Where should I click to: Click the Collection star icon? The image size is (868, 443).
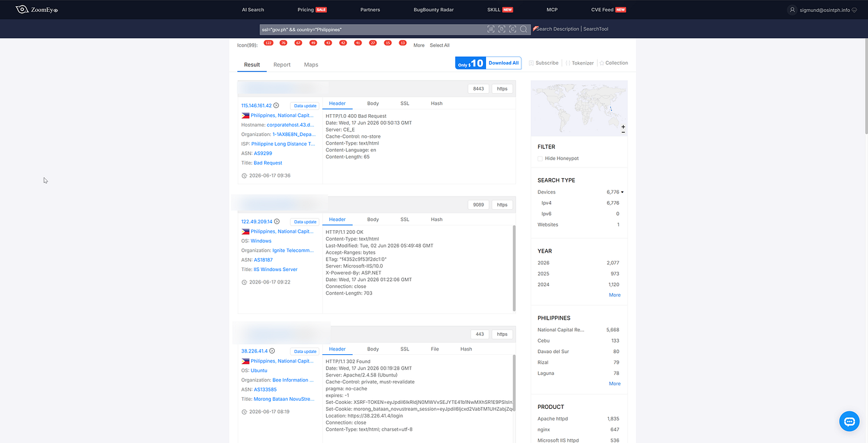[x=601, y=63]
